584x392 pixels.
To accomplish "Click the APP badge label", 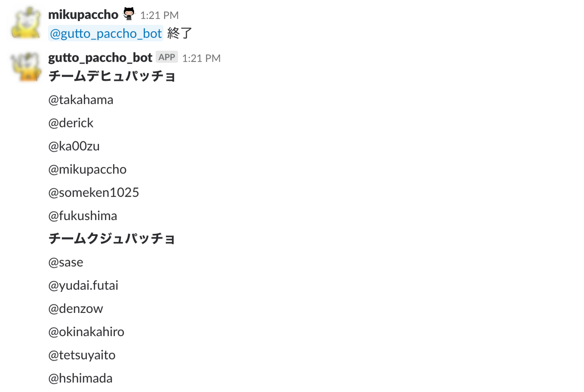I will [167, 58].
